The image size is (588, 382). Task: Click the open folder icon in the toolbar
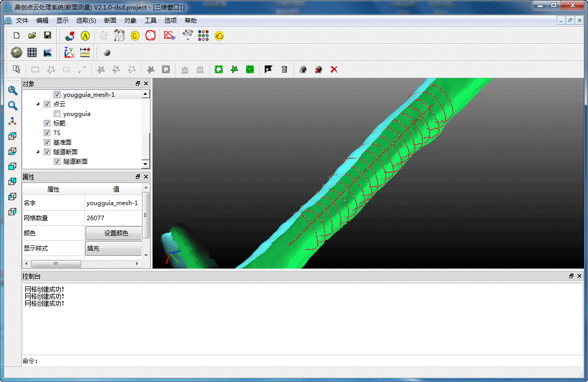(32, 35)
